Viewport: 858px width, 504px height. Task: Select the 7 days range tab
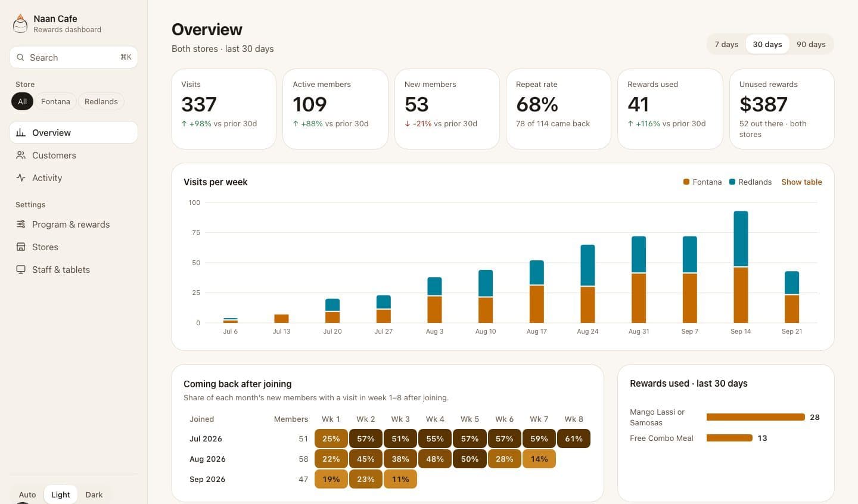[x=726, y=44]
